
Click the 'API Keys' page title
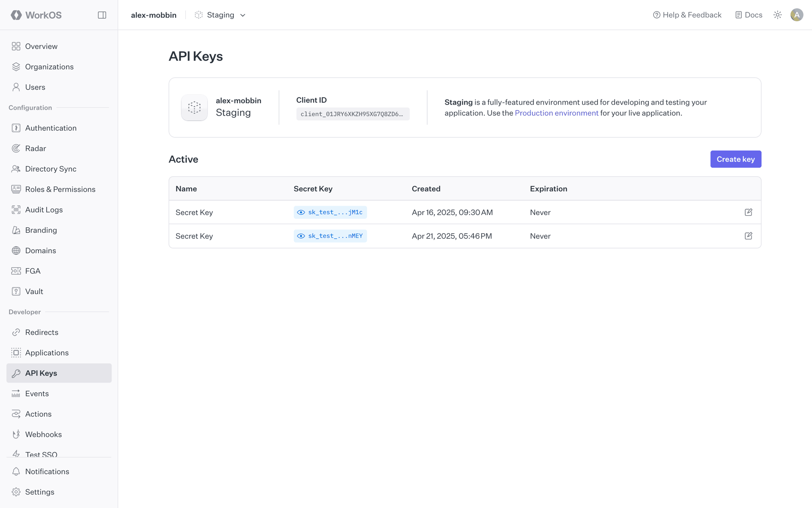coord(195,56)
